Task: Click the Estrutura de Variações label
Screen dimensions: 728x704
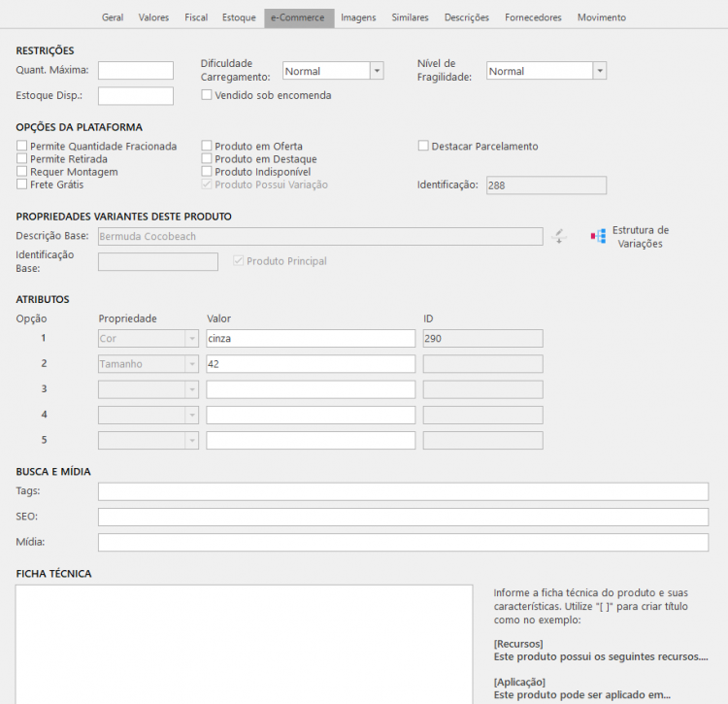Action: [x=641, y=237]
